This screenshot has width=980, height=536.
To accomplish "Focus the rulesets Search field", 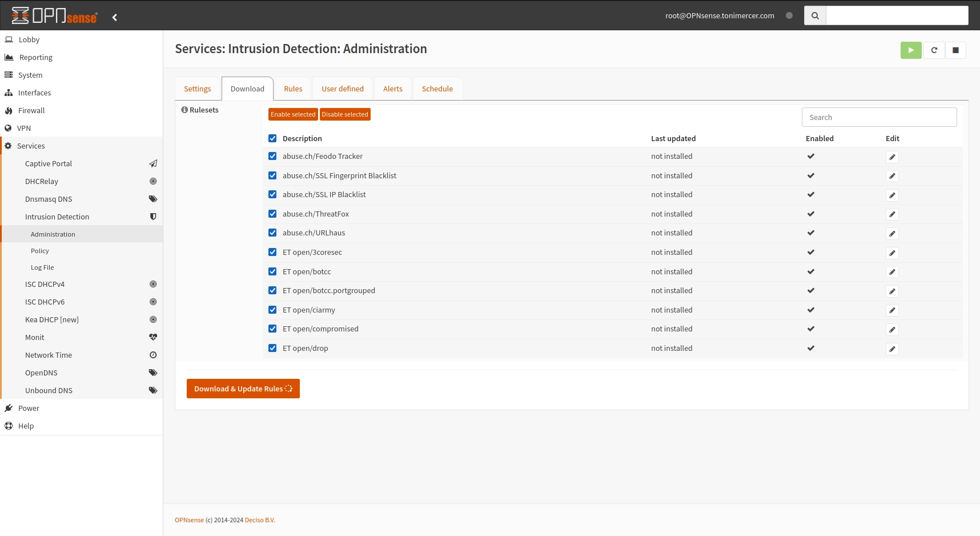I will (879, 117).
